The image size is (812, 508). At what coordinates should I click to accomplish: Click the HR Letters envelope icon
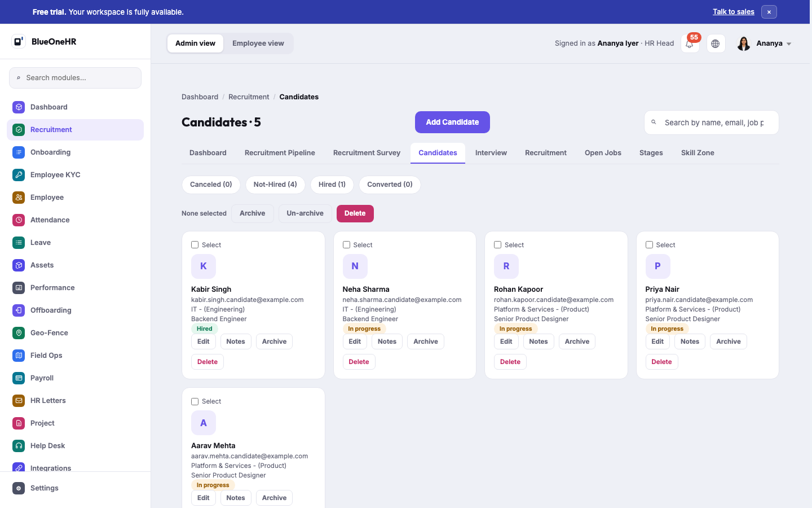(19, 401)
